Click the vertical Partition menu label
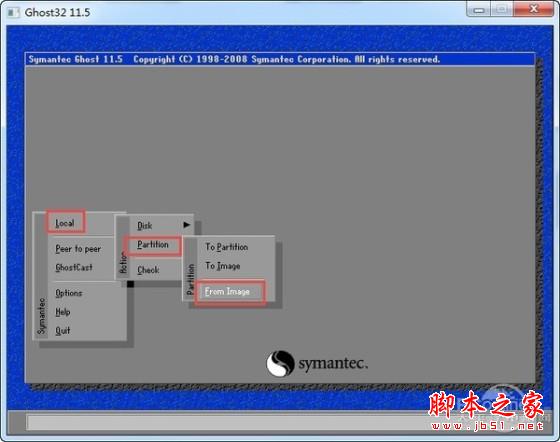560x442 pixels. click(x=190, y=280)
